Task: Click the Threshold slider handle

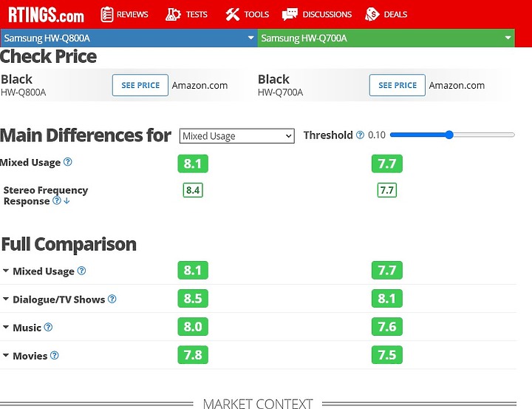Action: pyautogui.click(x=449, y=135)
